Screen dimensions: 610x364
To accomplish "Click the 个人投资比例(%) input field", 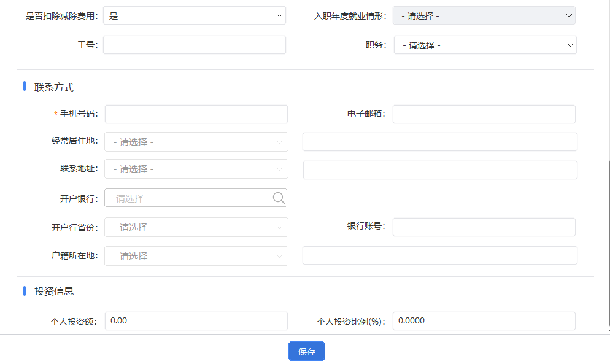I will [484, 321].
